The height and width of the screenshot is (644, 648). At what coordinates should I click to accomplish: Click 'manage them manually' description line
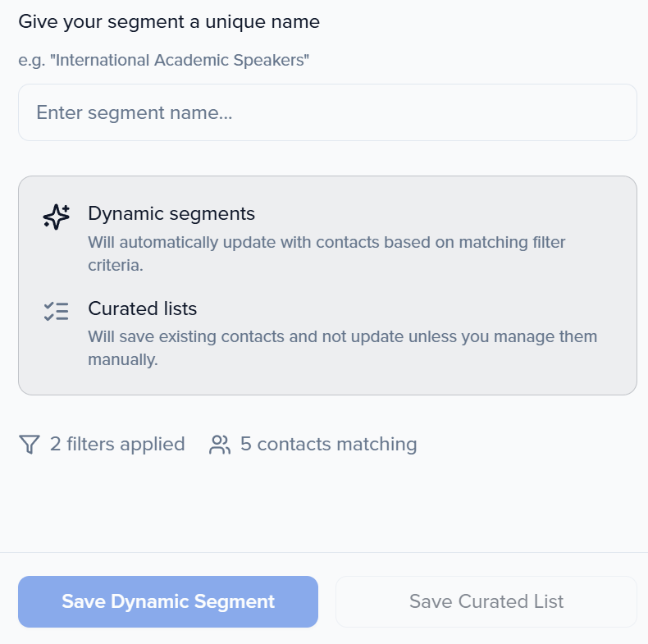[x=123, y=360]
